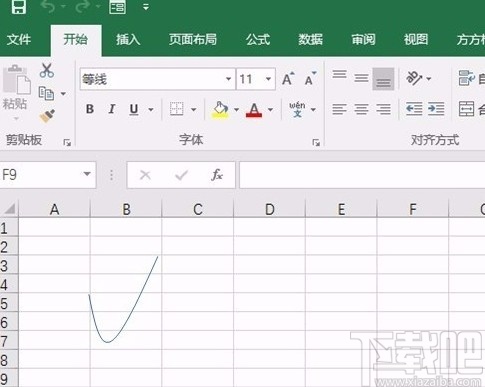Image resolution: width=485 pixels, height=387 pixels.
Task: Click the Cut scissors icon
Action: pyautogui.click(x=47, y=70)
